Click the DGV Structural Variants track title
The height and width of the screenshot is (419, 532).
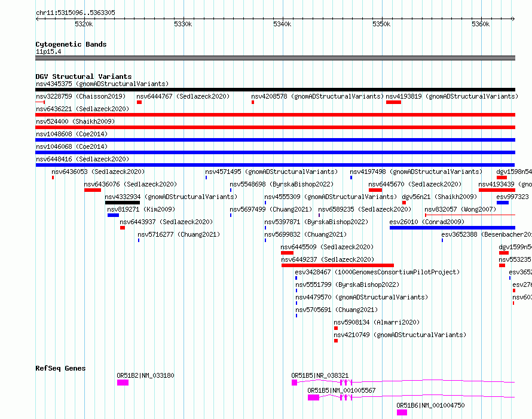pos(84,77)
